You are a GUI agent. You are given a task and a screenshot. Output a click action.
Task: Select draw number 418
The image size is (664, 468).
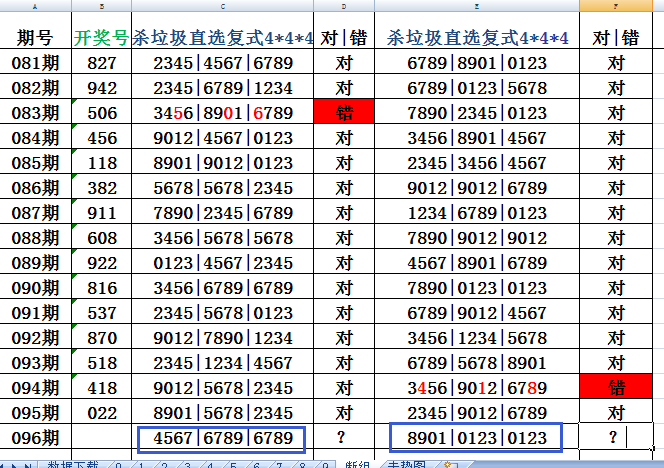102,388
